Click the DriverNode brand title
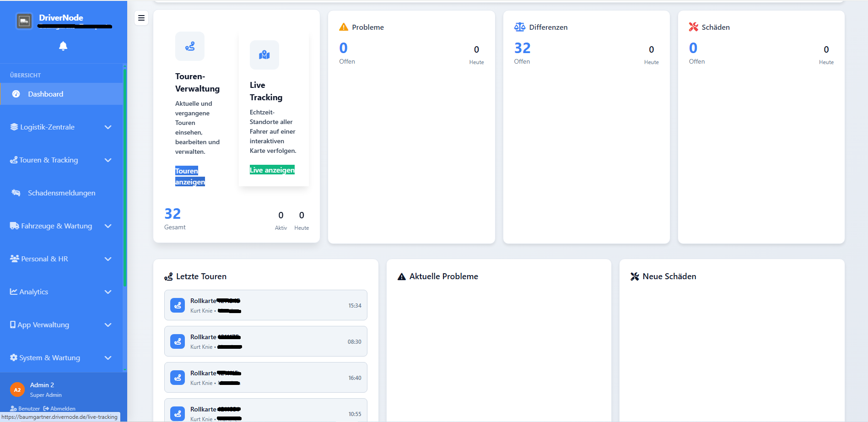Image resolution: width=868 pixels, height=422 pixels. pyautogui.click(x=61, y=18)
